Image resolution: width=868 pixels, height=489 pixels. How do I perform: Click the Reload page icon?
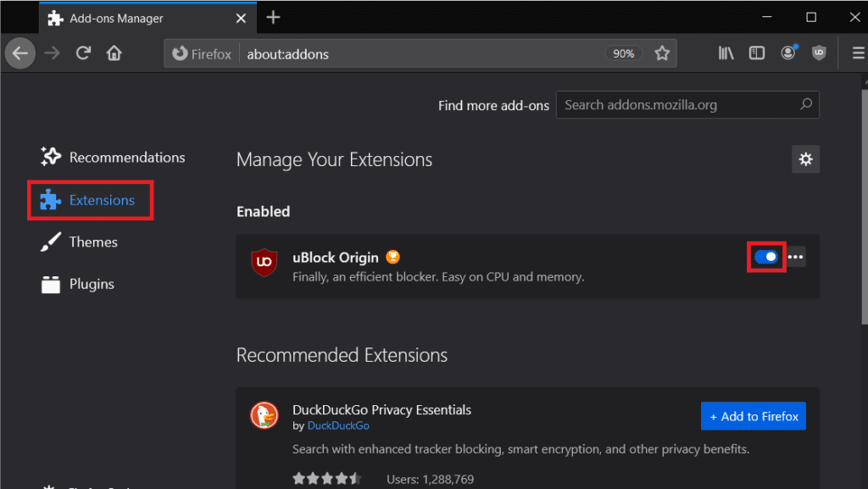pos(83,53)
